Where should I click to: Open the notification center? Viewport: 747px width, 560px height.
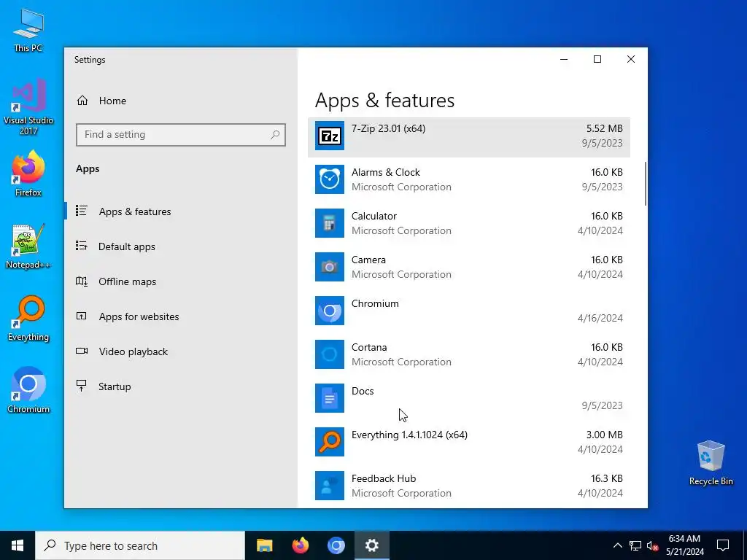tap(723, 545)
